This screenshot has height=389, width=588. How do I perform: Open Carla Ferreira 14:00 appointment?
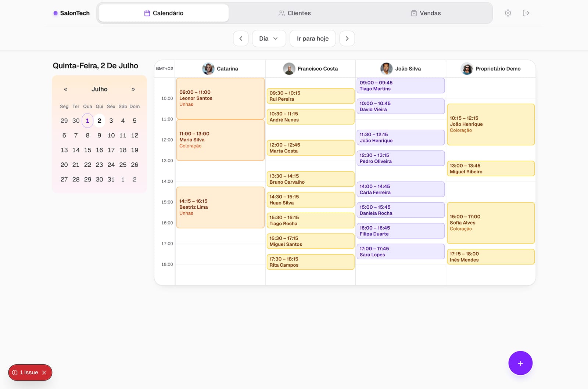401,189
